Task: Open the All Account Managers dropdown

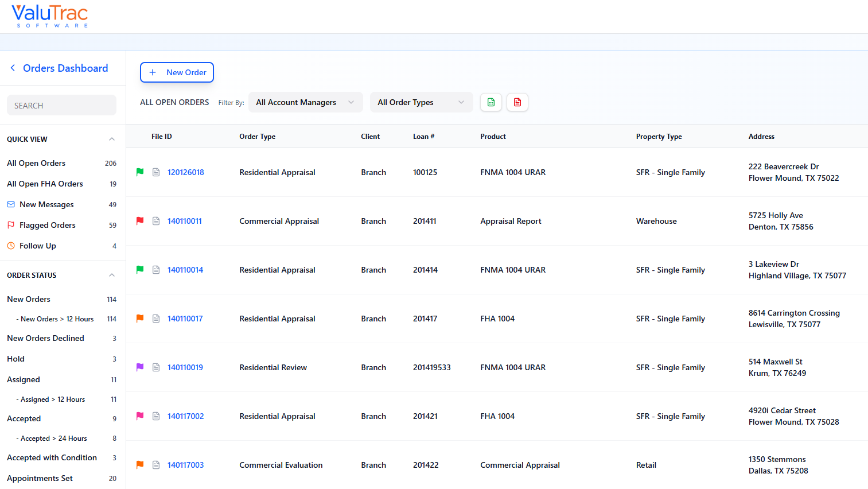Action: [x=305, y=102]
